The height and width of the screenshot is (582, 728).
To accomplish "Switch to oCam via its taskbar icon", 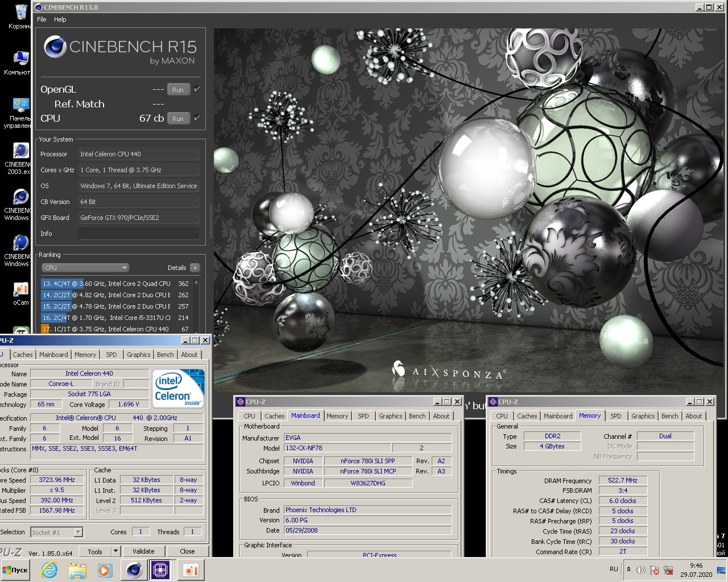I will click(191, 570).
